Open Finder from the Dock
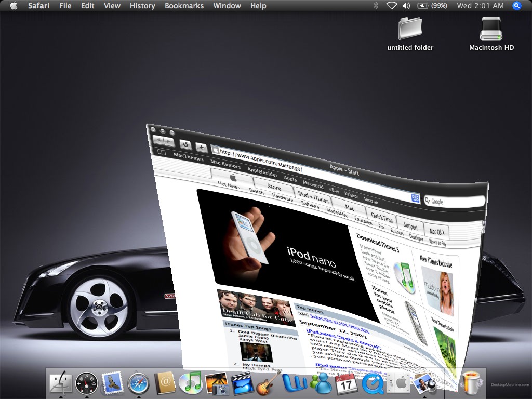Viewport: 532px width, 399px height. click(61, 383)
